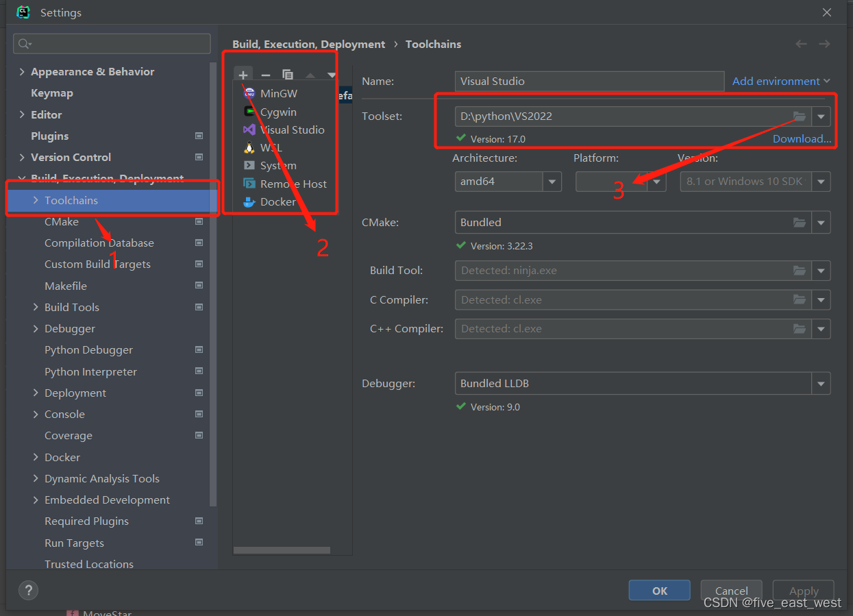
Task: Click the plus icon to add toolchain
Action: click(x=243, y=75)
